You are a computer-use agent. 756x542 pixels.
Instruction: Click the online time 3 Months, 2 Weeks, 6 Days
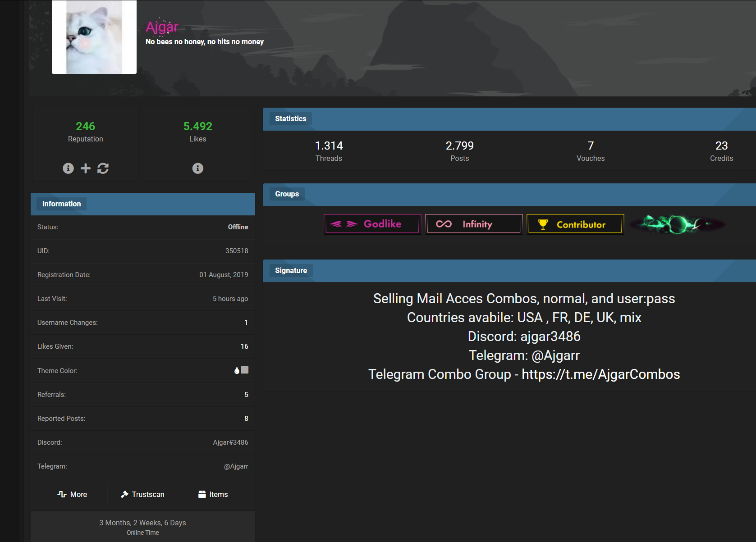[x=143, y=523]
